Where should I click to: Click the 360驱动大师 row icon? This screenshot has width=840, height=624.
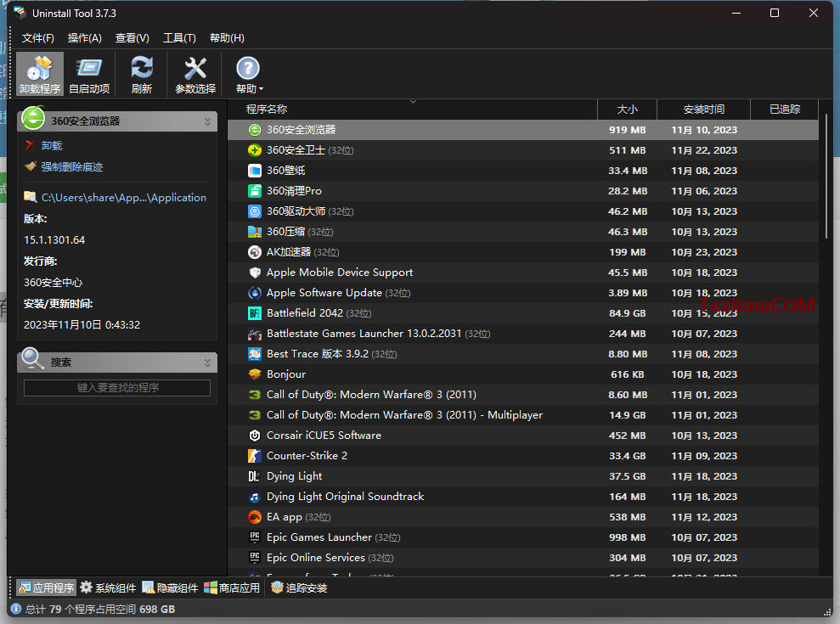[x=255, y=211]
